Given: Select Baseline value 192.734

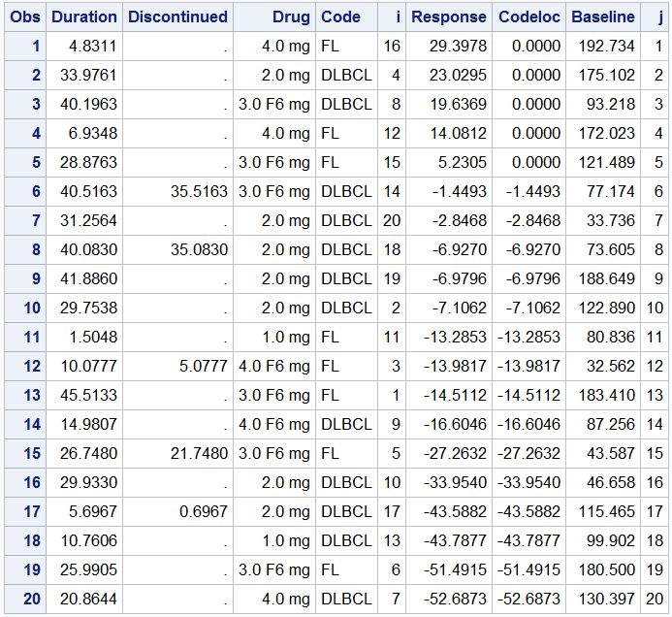Looking at the screenshot, I should tap(606, 47).
